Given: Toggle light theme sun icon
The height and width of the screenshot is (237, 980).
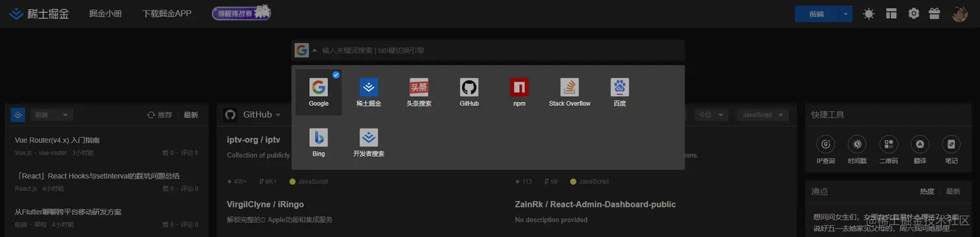Looking at the screenshot, I should 869,14.
